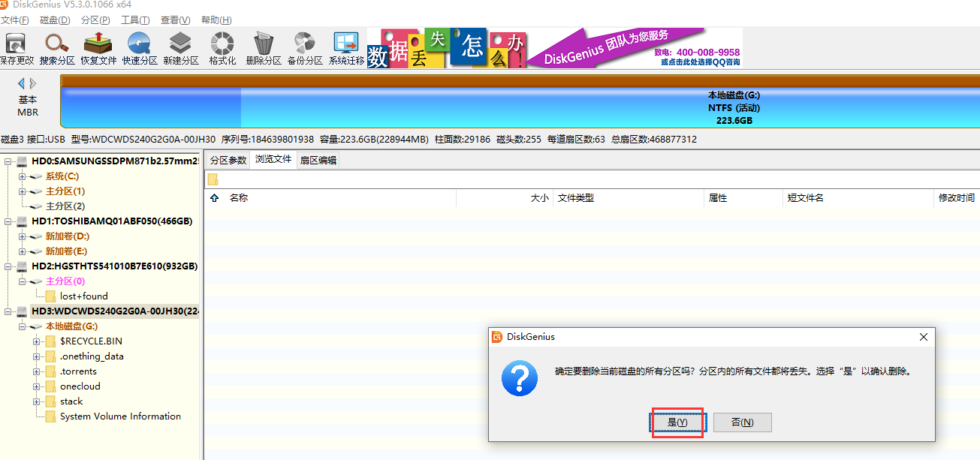980x460 pixels.
Task: Select HD1:TOSHIBA disk (466GB)
Action: (112, 221)
